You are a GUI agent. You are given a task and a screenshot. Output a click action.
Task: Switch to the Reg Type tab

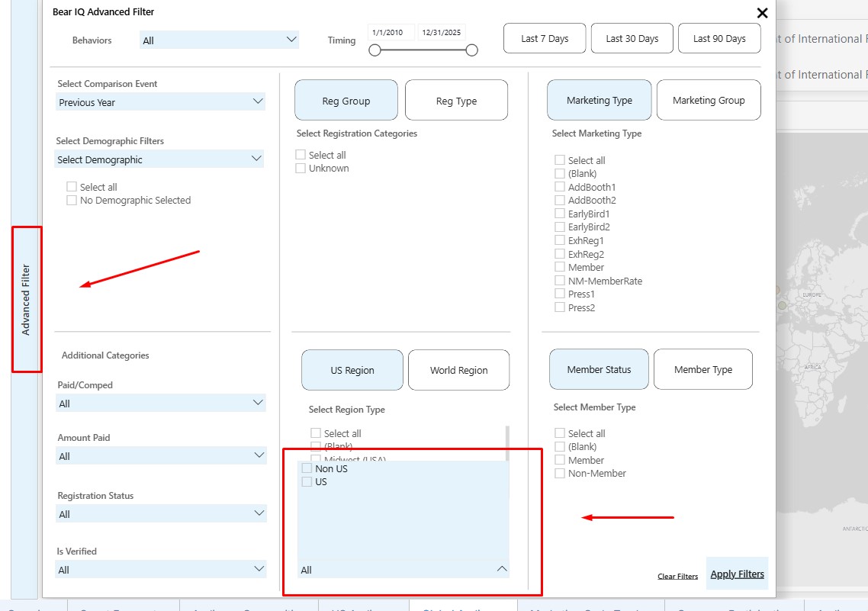click(x=456, y=101)
